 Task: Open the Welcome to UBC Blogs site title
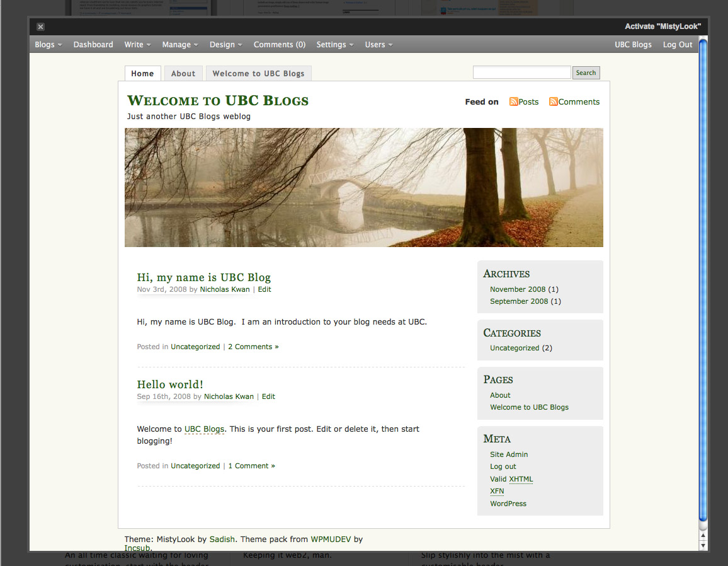click(218, 100)
